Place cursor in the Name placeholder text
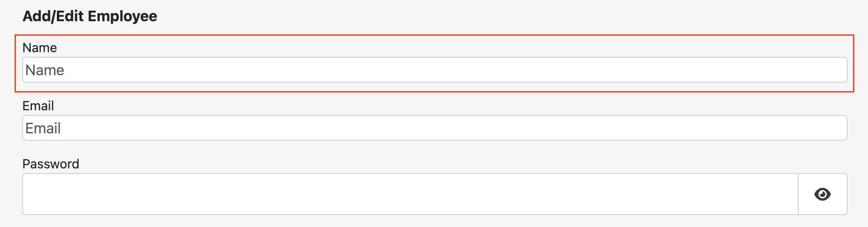This screenshot has width=868, height=227. [x=45, y=70]
